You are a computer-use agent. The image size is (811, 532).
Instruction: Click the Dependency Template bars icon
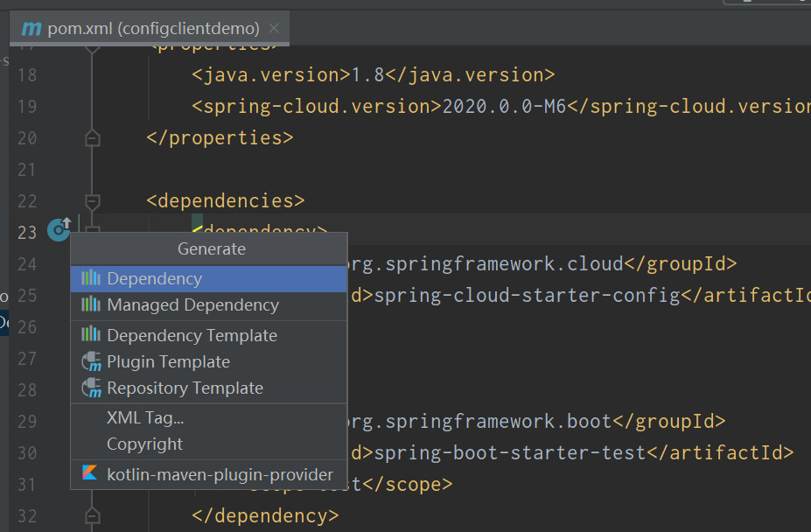[91, 335]
